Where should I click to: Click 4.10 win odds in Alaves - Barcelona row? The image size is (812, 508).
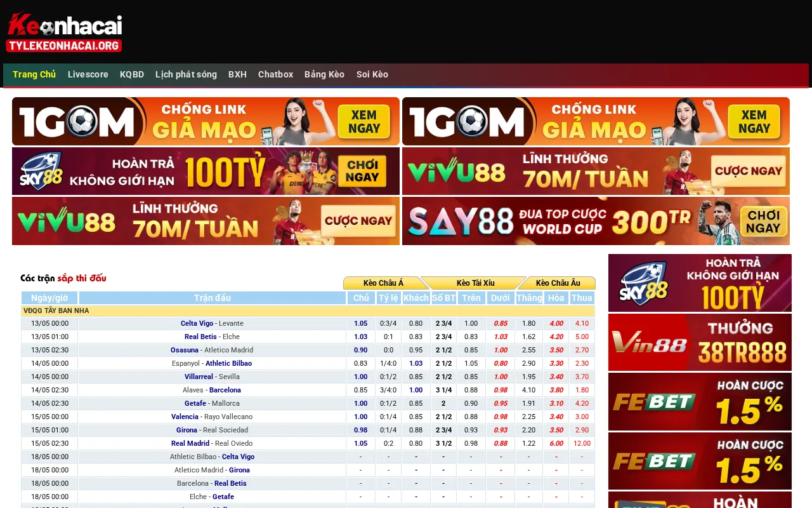tap(528, 390)
